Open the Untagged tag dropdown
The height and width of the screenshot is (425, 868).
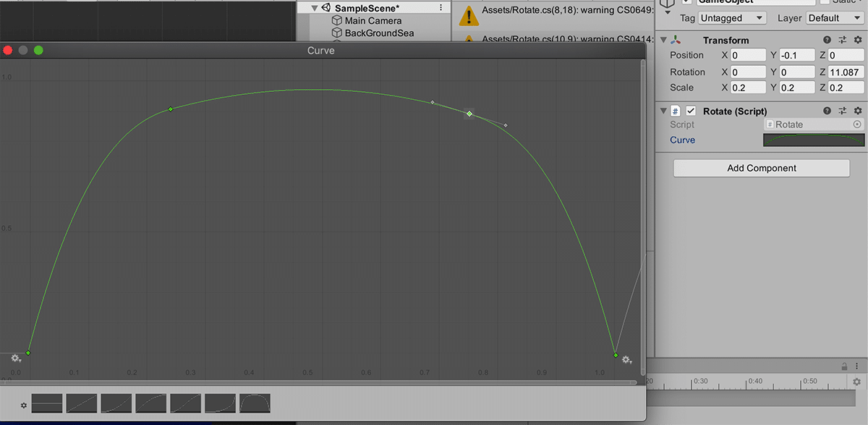731,17
